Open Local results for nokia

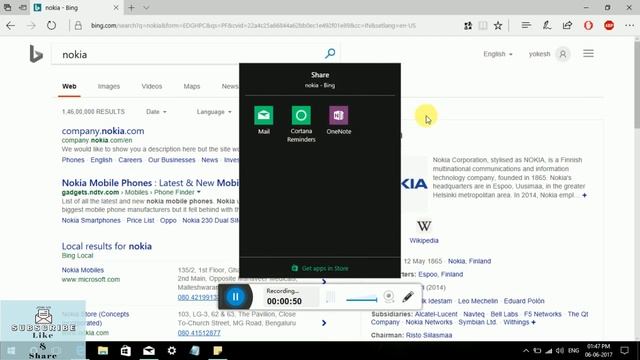coord(107,246)
